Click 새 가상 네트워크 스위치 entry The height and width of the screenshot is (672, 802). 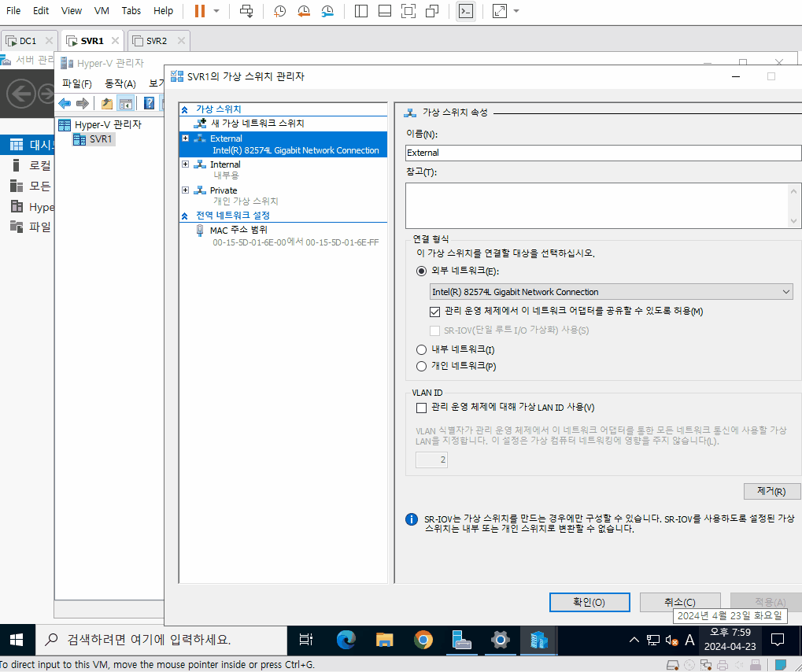pyautogui.click(x=257, y=124)
